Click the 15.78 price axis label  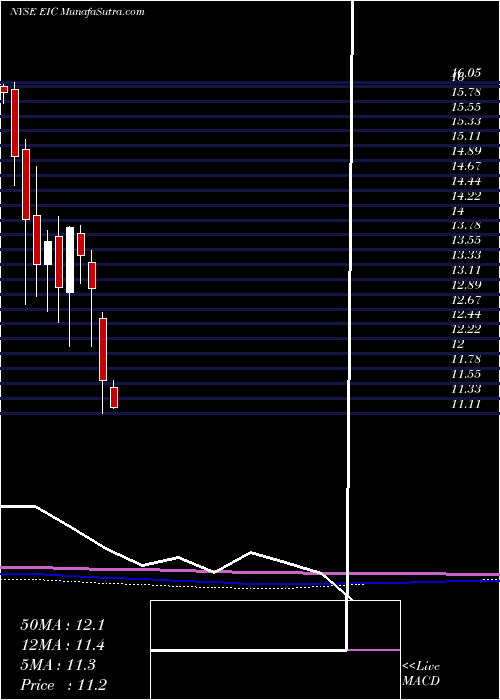[x=466, y=92]
